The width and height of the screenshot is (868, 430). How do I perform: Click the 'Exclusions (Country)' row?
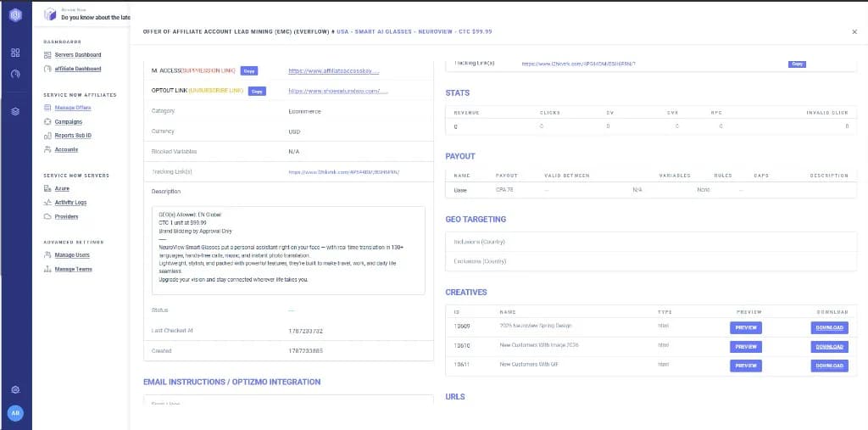click(651, 261)
